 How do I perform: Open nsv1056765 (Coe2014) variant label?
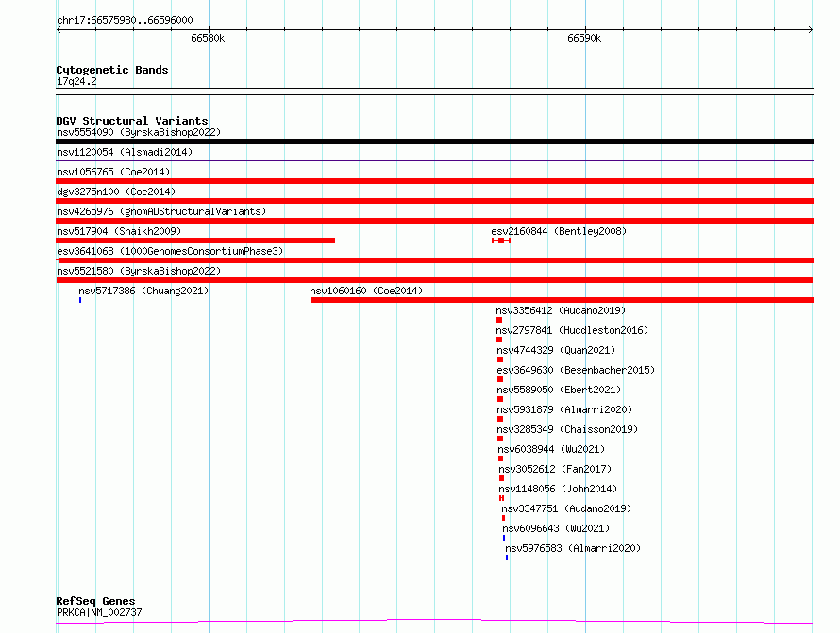[x=113, y=172]
